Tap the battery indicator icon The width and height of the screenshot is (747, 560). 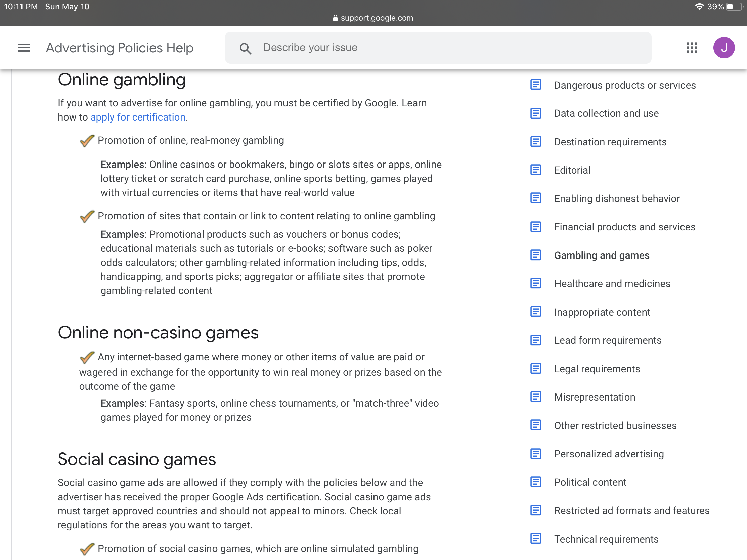point(735,6)
